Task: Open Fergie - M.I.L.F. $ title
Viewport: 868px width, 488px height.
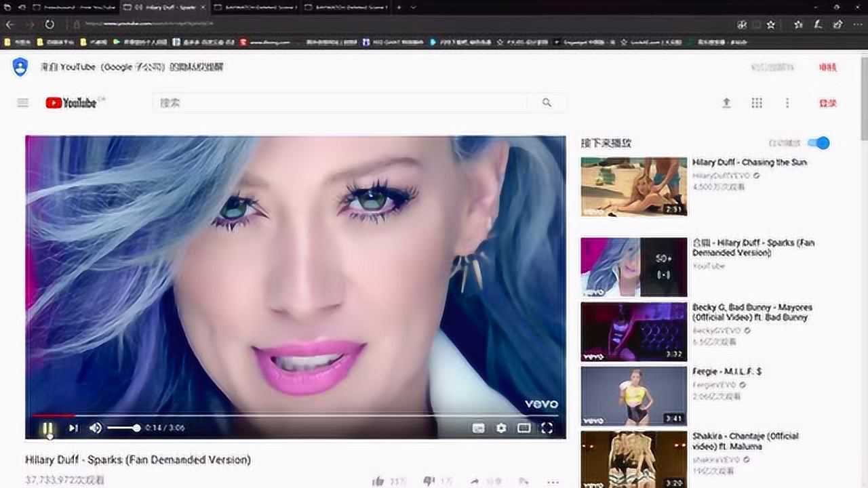Action: 727,372
